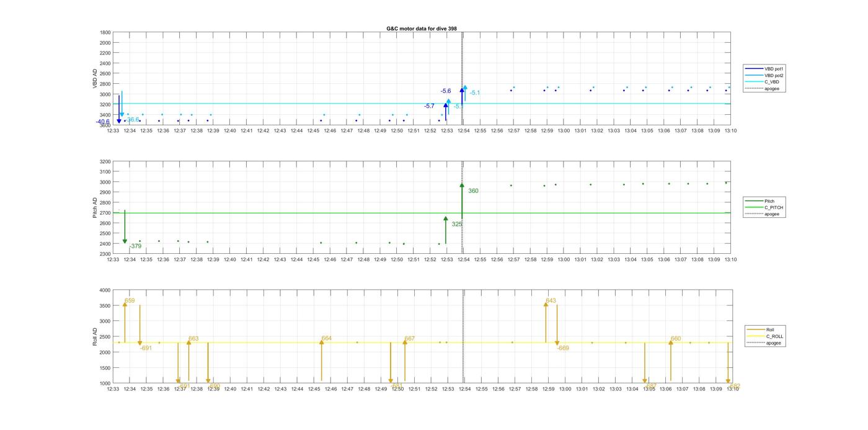Select the 'C_ROLL' legend entry
The height and width of the screenshot is (430, 868).
click(x=766, y=336)
